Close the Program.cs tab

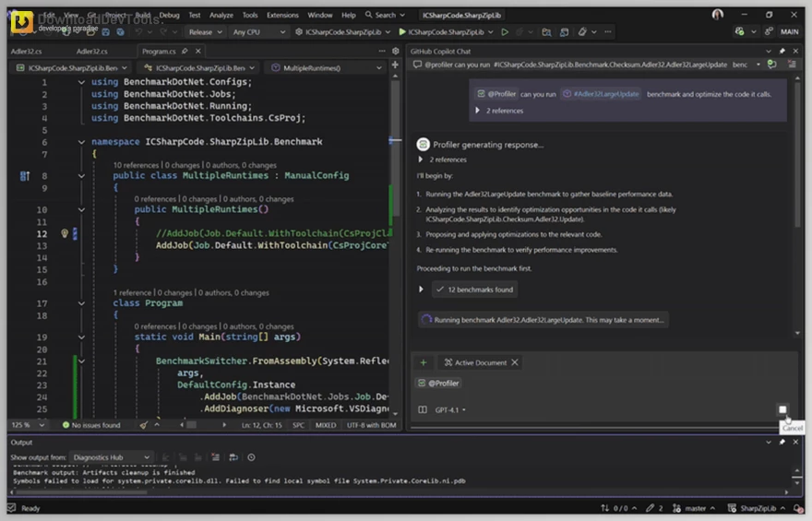197,52
